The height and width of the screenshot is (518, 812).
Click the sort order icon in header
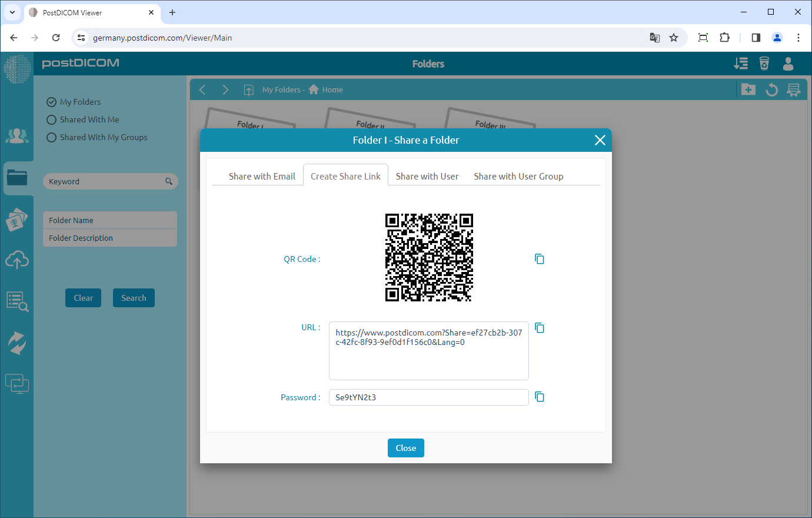coord(741,64)
